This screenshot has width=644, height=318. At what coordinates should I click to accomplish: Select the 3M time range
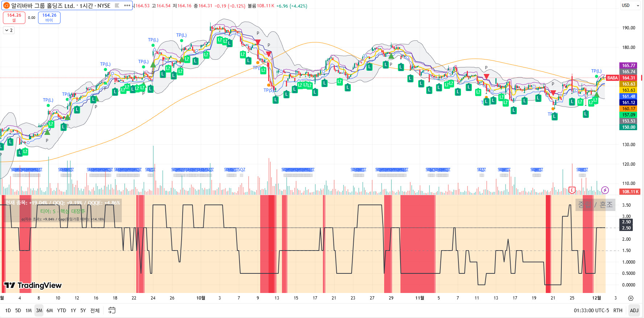[x=39, y=310]
